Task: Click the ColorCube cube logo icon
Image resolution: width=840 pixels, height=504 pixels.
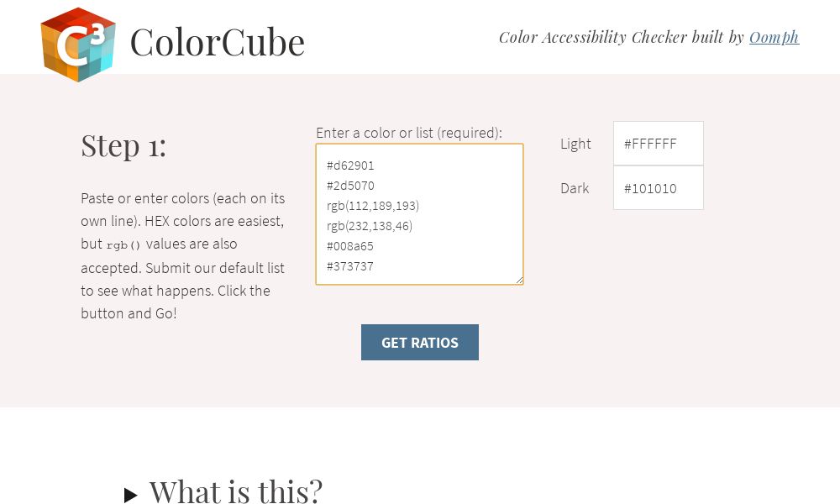Action: [77, 45]
